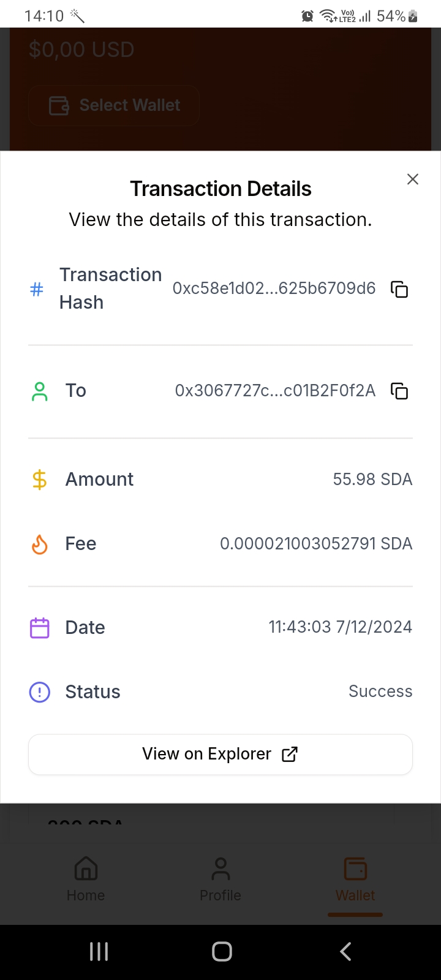441x980 pixels.
Task: Click the external link icon
Action: point(290,754)
